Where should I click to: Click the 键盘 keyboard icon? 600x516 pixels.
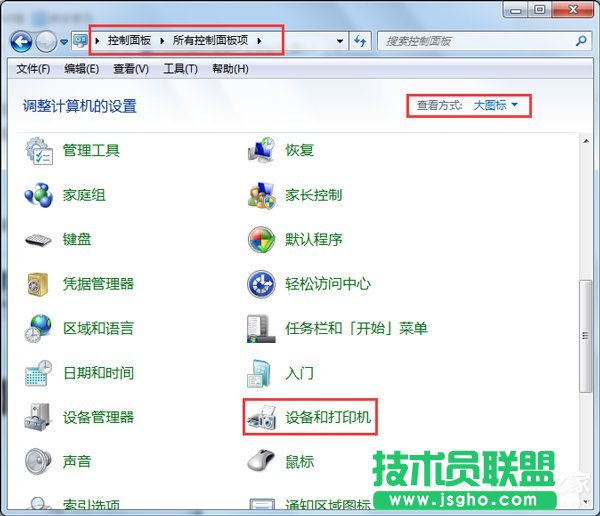[x=38, y=240]
